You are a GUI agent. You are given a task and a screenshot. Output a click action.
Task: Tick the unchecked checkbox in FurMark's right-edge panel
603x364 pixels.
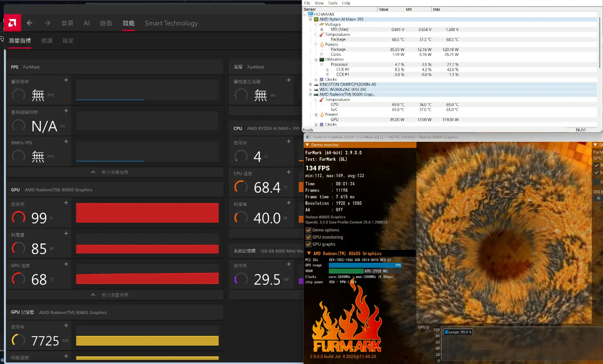pyautogui.click(x=597, y=182)
